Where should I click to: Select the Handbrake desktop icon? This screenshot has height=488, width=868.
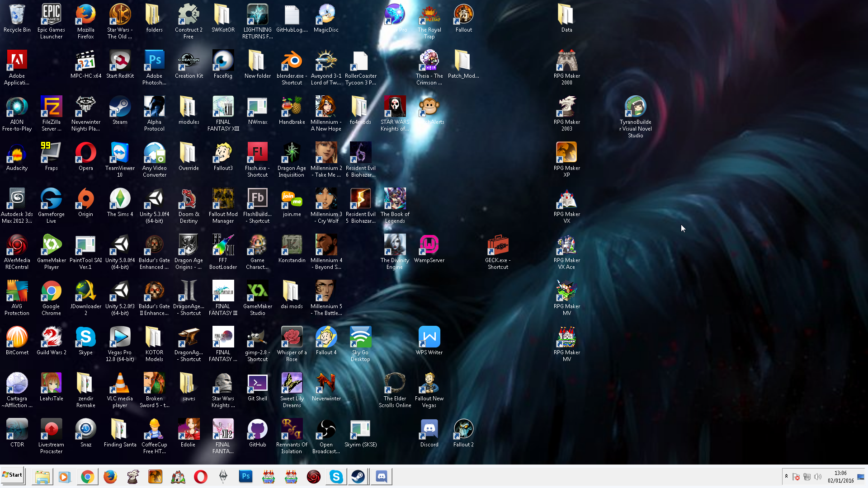(x=292, y=111)
